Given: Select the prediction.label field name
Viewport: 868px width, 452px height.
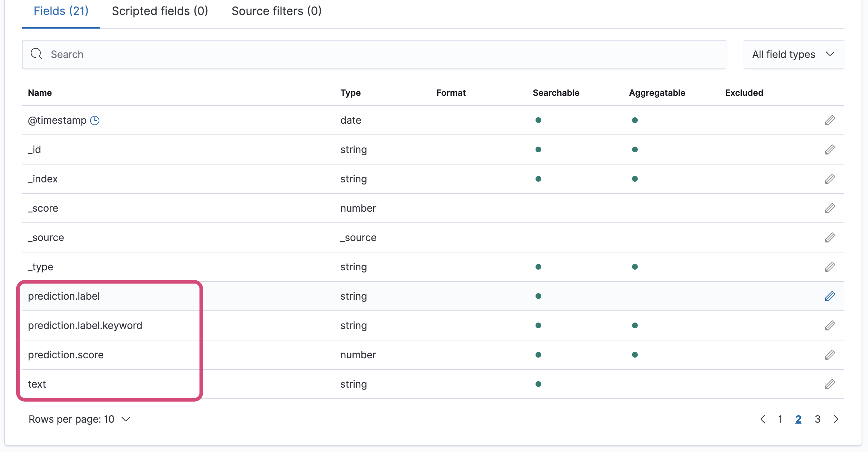Looking at the screenshot, I should (64, 296).
